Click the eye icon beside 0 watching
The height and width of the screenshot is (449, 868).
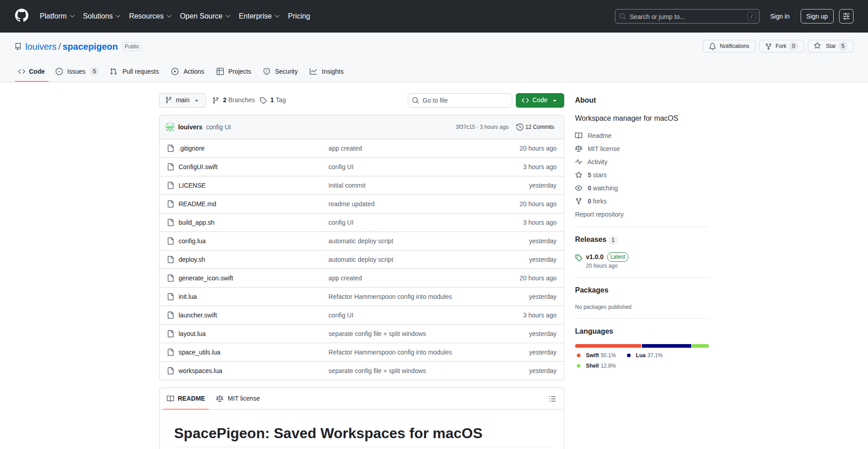[579, 188]
